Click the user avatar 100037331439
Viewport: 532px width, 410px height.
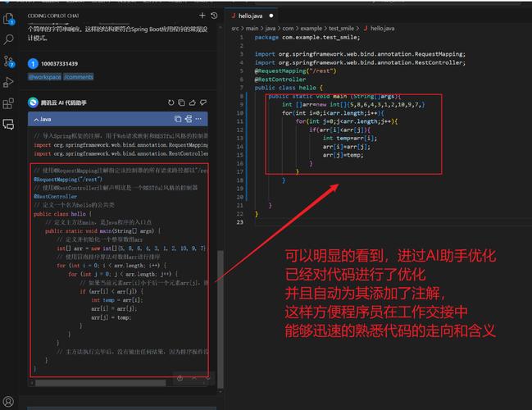coord(33,63)
